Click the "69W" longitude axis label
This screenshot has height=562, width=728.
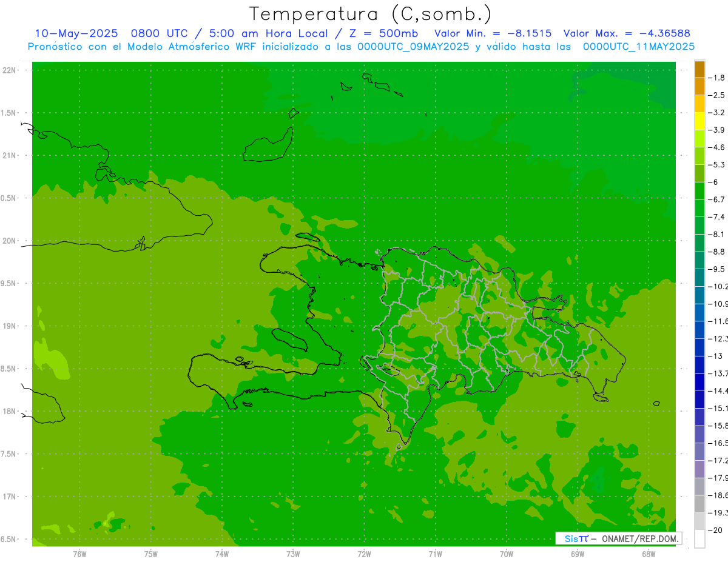pyautogui.click(x=577, y=554)
